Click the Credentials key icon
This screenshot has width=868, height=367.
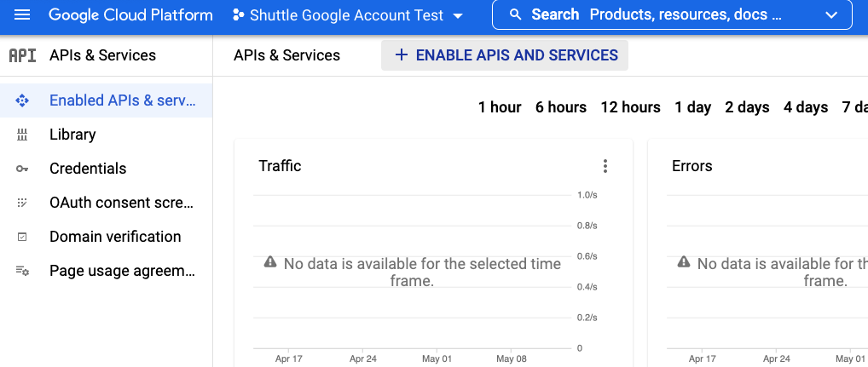[21, 169]
